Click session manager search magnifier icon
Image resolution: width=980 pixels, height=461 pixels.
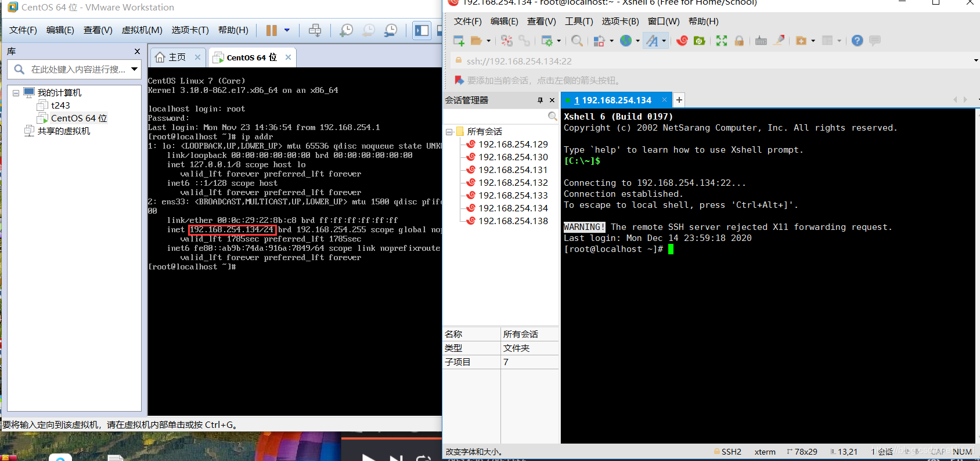552,117
